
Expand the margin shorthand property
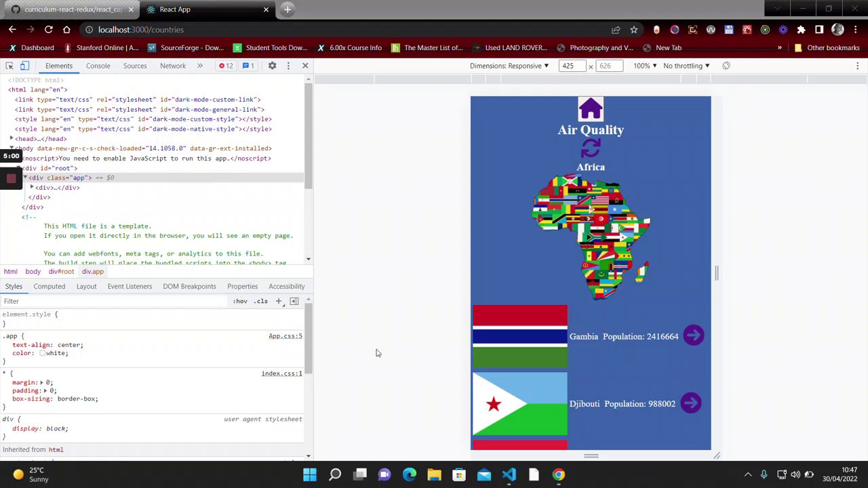pos(41,382)
